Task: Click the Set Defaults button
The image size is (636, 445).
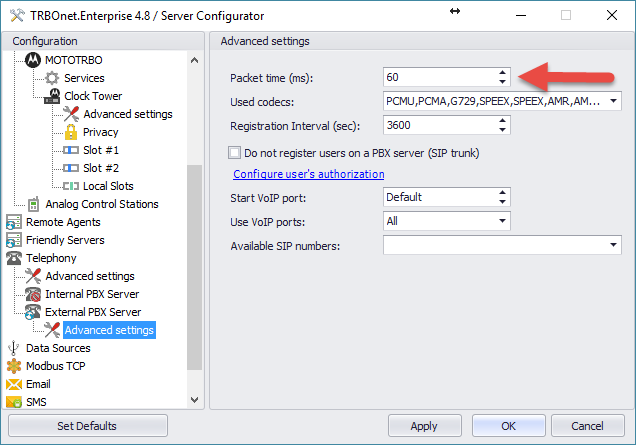Action: pos(88,426)
